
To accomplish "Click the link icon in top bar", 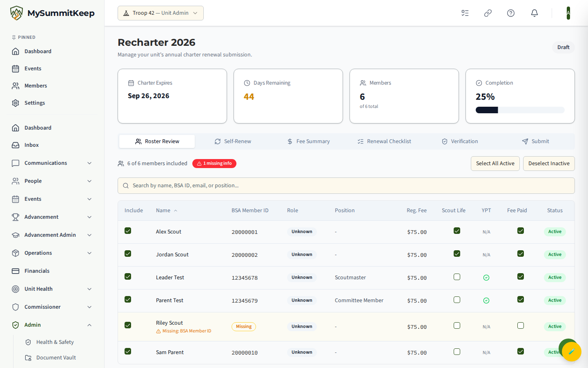I will click(488, 13).
